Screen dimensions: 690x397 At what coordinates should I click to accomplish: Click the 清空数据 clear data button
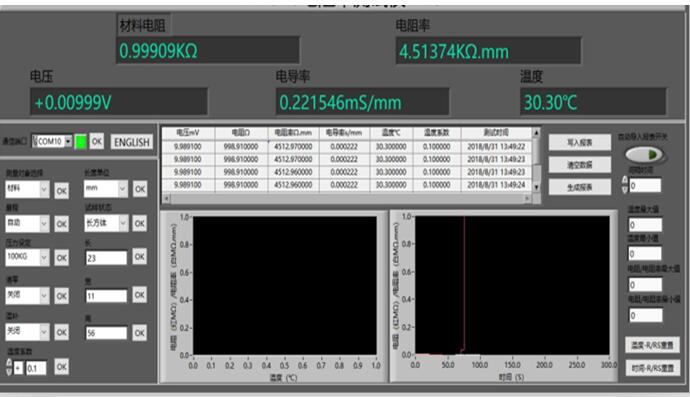pos(580,165)
